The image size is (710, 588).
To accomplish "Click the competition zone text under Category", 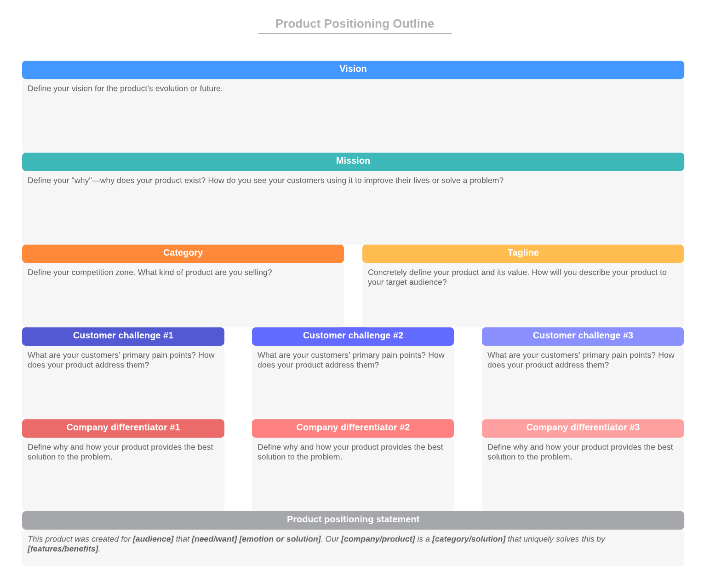I will click(149, 273).
